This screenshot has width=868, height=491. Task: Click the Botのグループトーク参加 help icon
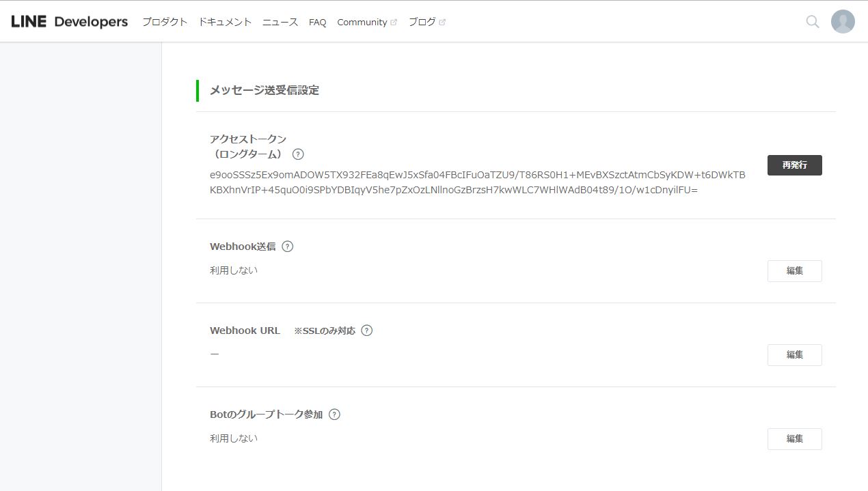334,414
